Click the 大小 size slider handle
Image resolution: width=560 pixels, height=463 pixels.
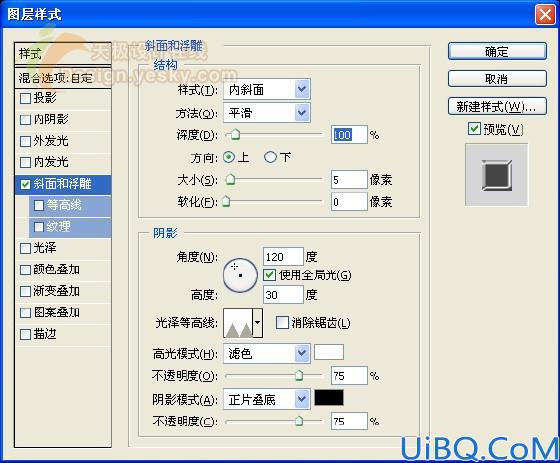click(231, 179)
